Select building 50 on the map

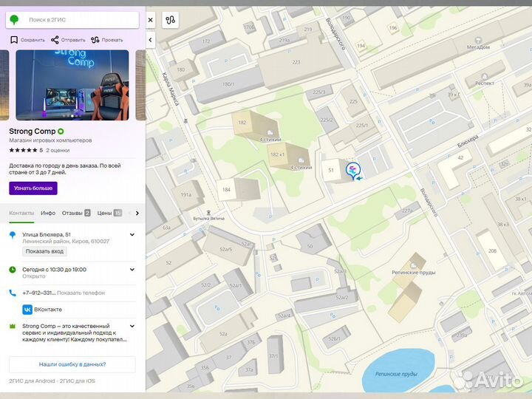310,246
